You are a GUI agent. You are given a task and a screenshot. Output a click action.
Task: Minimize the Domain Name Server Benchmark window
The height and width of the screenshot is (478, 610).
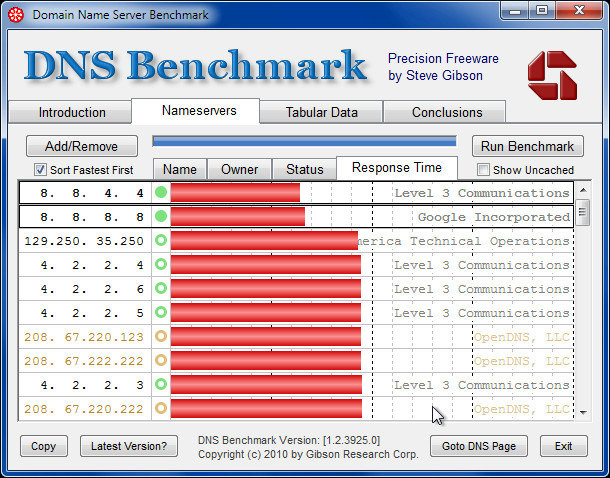(x=515, y=11)
